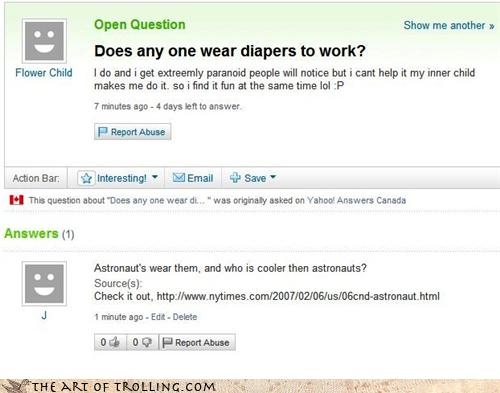Open Flower Child's profile name
The image size is (500, 393).
tap(44, 73)
